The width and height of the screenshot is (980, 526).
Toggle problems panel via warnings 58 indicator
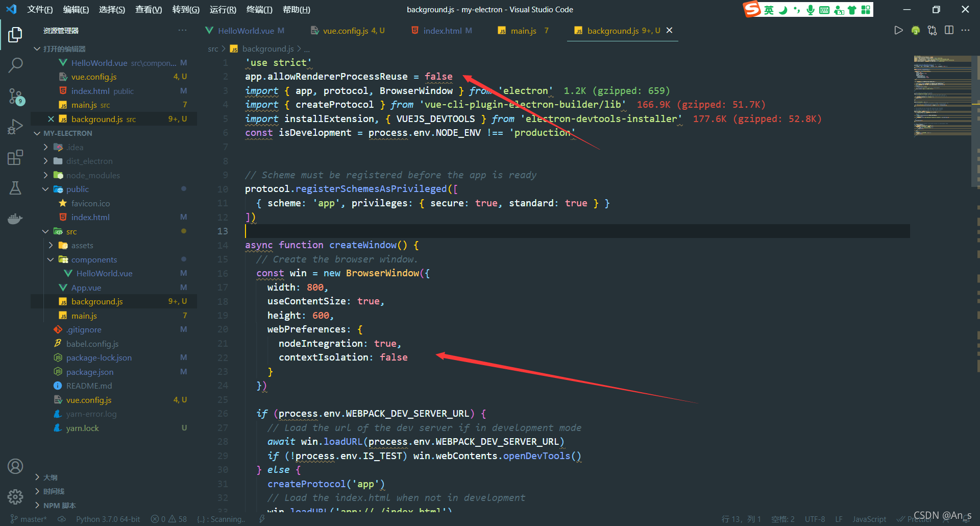168,519
